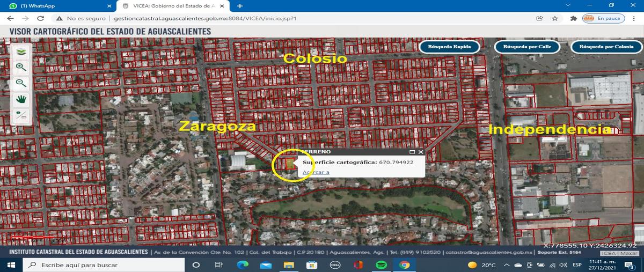The width and height of the screenshot is (644, 272).
Task: Open File Explorer from taskbar
Action: click(289, 265)
